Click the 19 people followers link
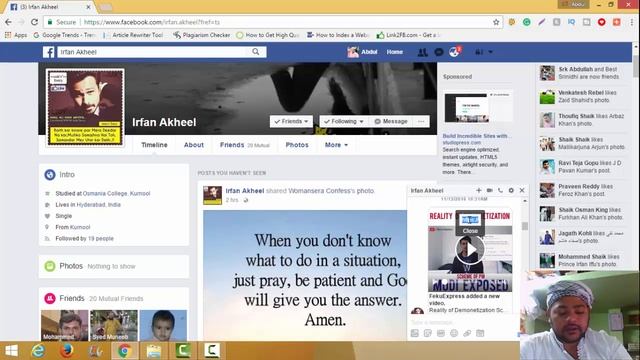Image resolution: width=640 pixels, height=360 pixels. tap(101, 238)
